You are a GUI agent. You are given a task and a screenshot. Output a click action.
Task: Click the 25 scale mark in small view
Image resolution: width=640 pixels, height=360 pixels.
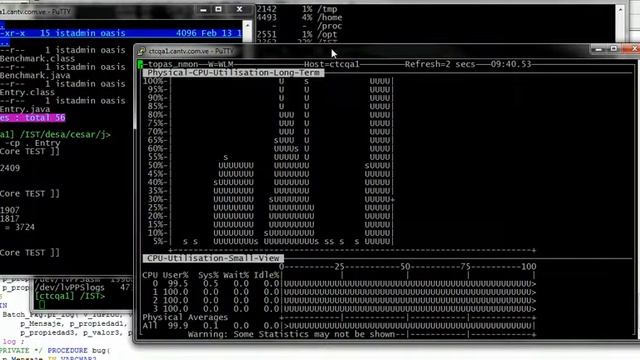point(340,267)
